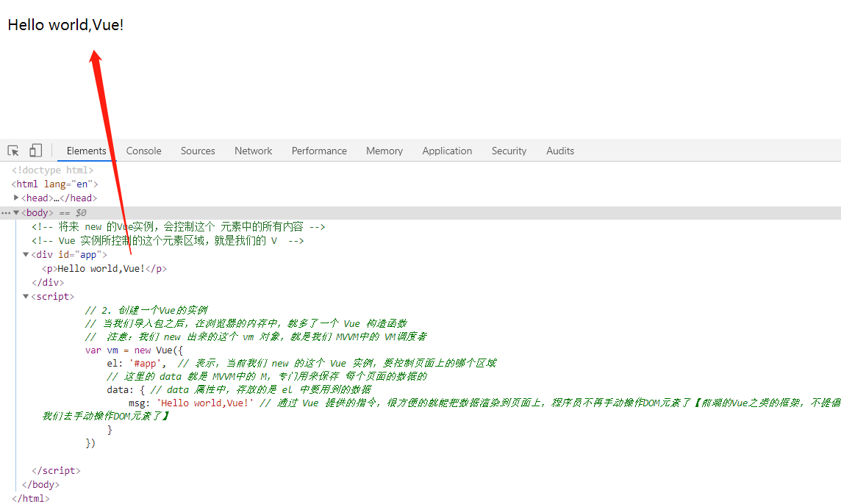Select the html lang="en" element
The width and height of the screenshot is (841, 504).
tap(54, 184)
